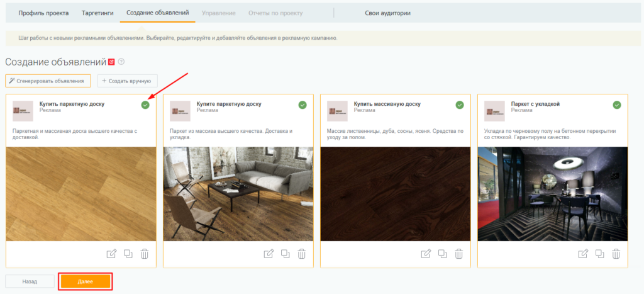Screen dimensions: 644x294
Task: Edit the 'Купите паркетную доску' ad
Action: click(269, 254)
